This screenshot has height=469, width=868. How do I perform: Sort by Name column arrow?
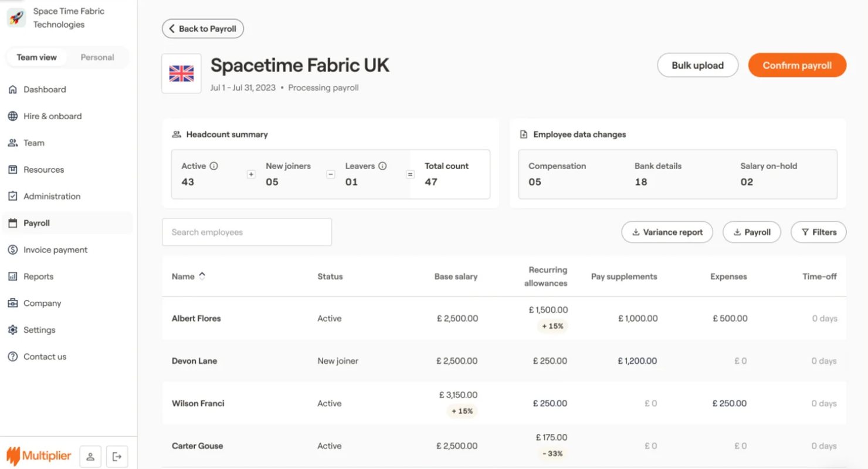coord(202,276)
